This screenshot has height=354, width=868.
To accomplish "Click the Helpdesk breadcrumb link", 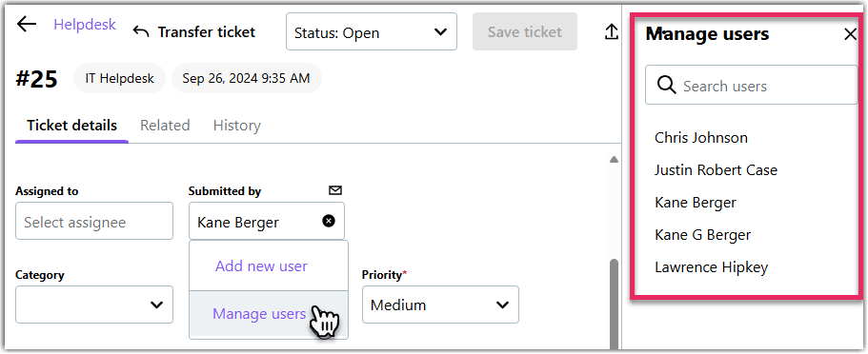I will coord(85,25).
